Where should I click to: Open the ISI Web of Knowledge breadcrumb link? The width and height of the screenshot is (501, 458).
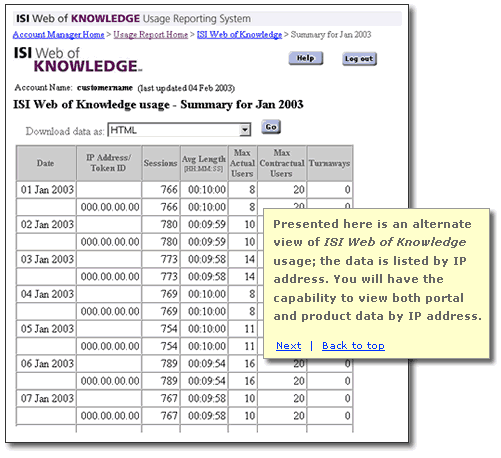[x=239, y=35]
